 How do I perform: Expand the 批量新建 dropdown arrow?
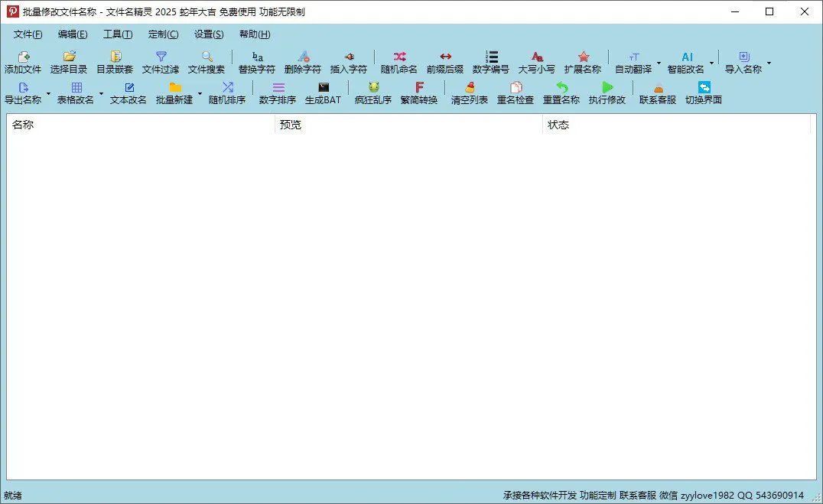click(x=200, y=94)
